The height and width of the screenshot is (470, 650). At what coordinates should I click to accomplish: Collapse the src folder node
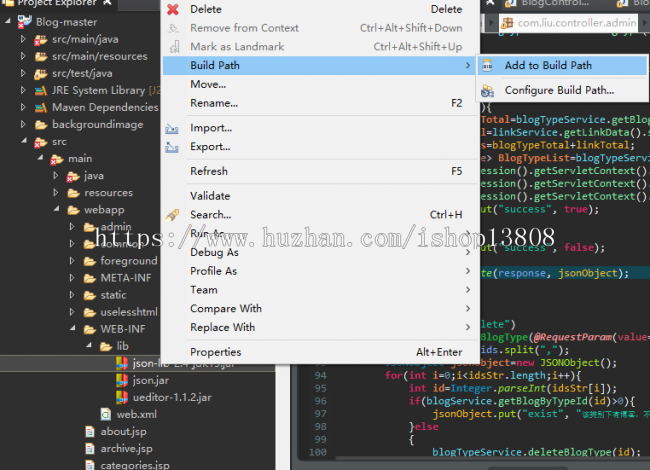pos(24,141)
